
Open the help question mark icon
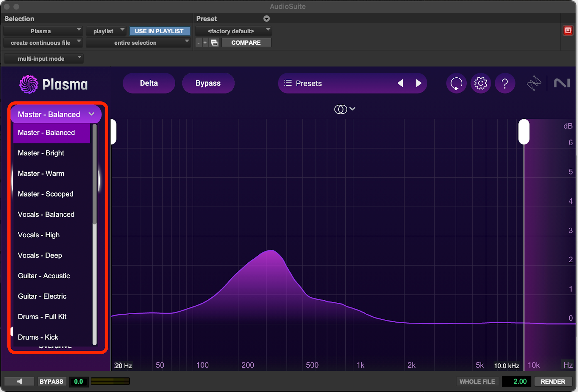[x=505, y=83]
